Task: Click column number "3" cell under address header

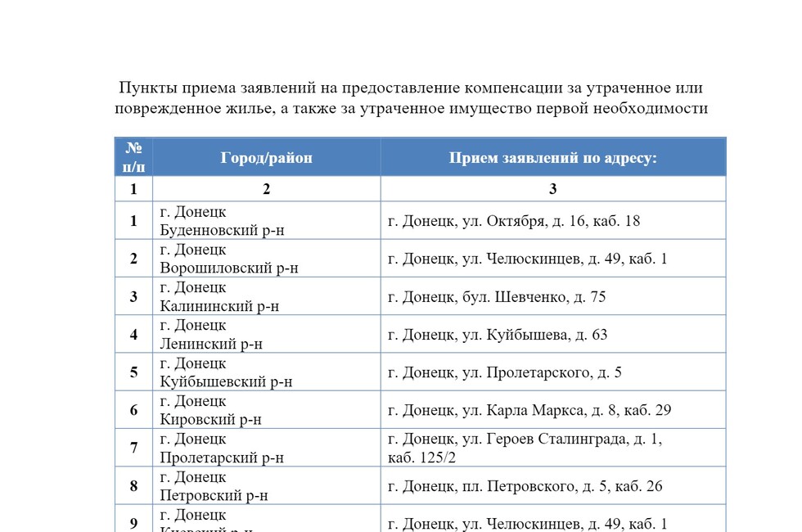Action: (x=552, y=189)
